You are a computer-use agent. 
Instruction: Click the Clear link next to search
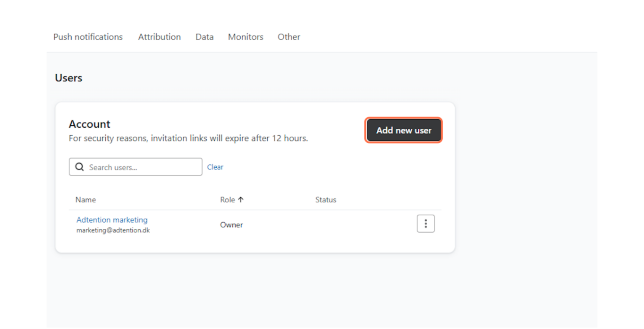215,167
